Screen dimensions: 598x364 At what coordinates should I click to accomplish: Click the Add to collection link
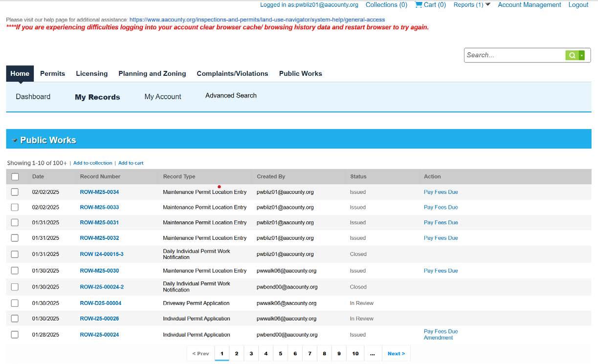pos(92,163)
